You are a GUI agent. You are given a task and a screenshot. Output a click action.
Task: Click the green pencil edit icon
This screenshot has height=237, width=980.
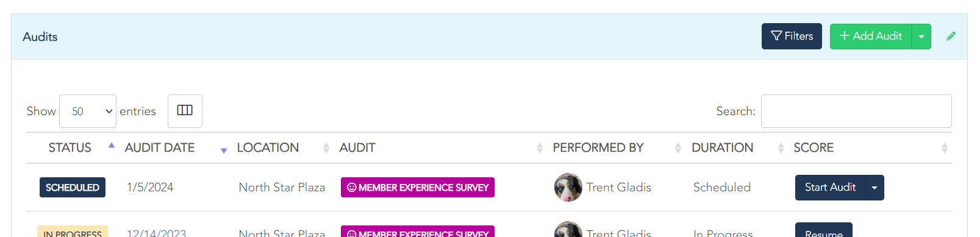tap(951, 37)
